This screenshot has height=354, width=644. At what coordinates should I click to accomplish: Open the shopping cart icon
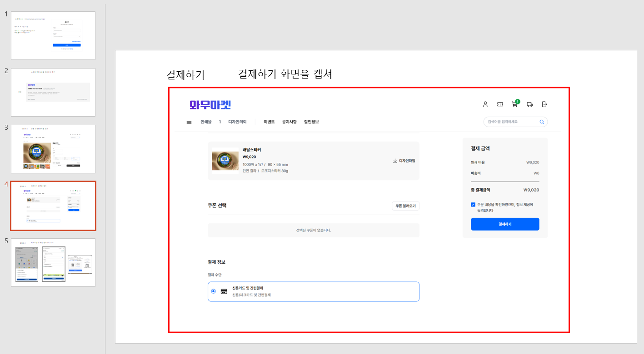click(x=514, y=104)
